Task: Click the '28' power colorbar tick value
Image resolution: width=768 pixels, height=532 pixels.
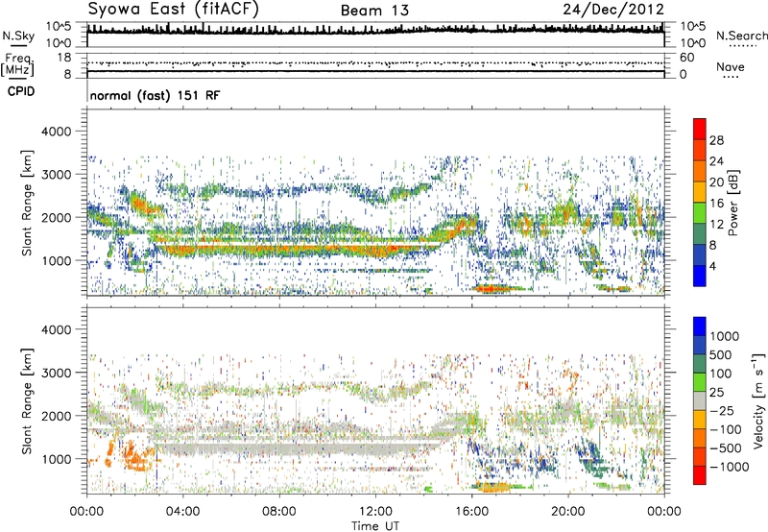Action: (716, 140)
